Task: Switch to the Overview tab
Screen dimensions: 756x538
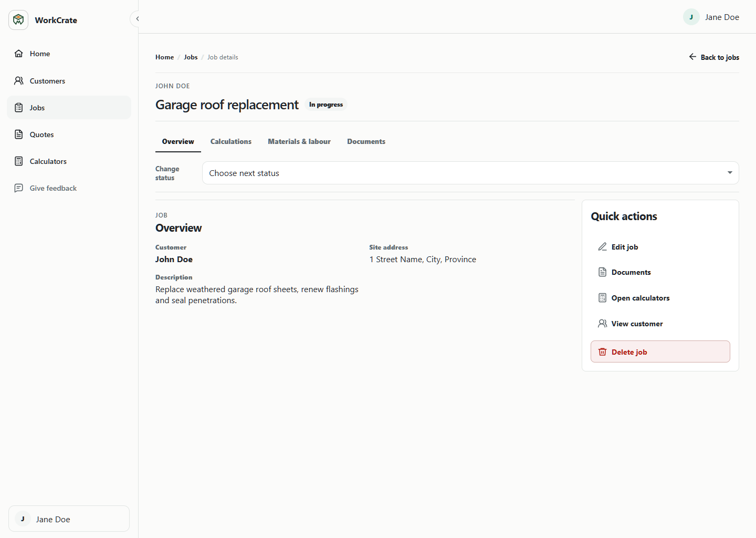Action: [x=178, y=141]
